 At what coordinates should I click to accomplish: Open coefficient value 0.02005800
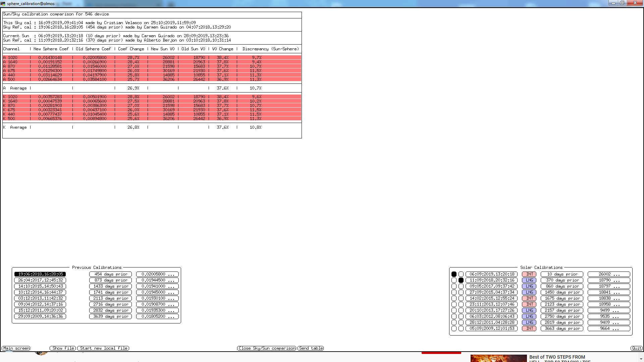coord(157,274)
